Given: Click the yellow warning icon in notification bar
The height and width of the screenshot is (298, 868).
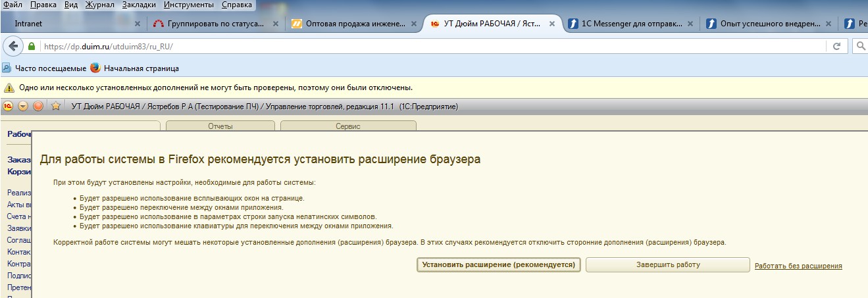Looking at the screenshot, I should pos(9,87).
